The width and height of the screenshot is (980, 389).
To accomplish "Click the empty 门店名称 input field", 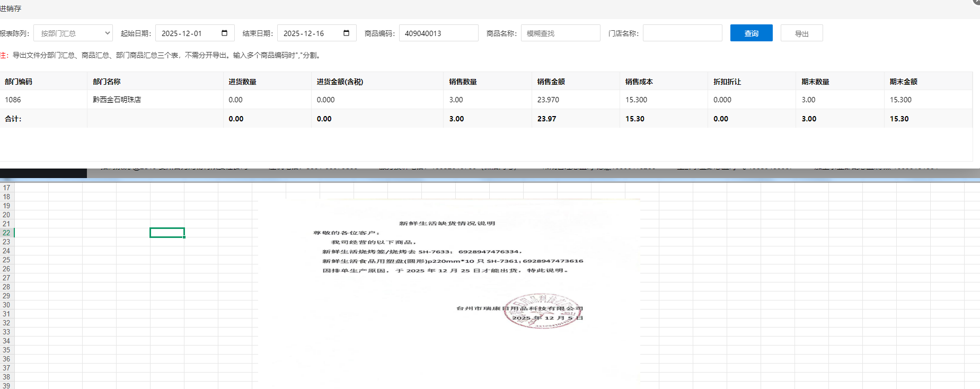I will point(682,33).
